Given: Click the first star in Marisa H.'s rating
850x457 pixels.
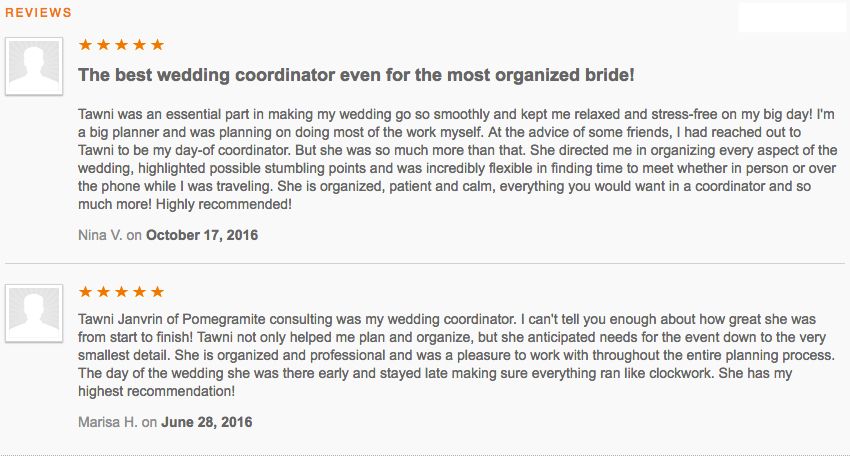Looking at the screenshot, I should click(85, 292).
